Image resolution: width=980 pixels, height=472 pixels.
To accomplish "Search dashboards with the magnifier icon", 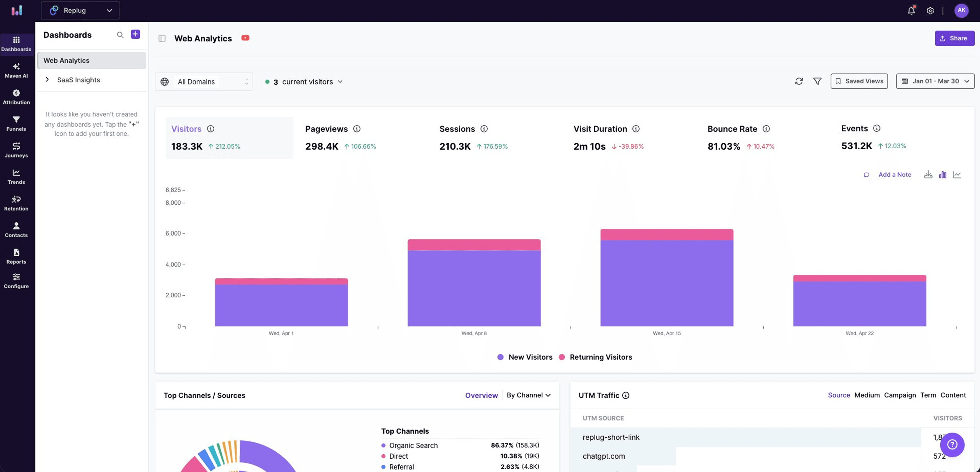I will click(x=120, y=35).
